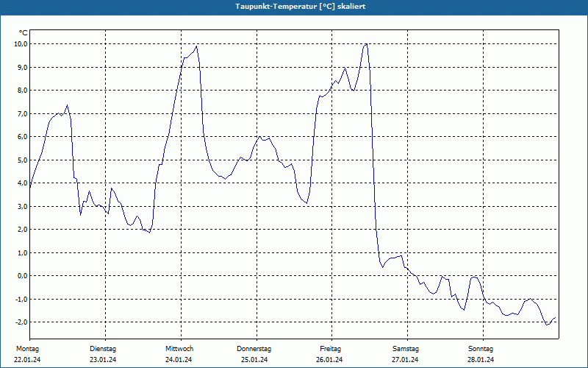This screenshot has width=588, height=368.
Task: Click the '1,0' y-axis label
Action: pos(23,252)
